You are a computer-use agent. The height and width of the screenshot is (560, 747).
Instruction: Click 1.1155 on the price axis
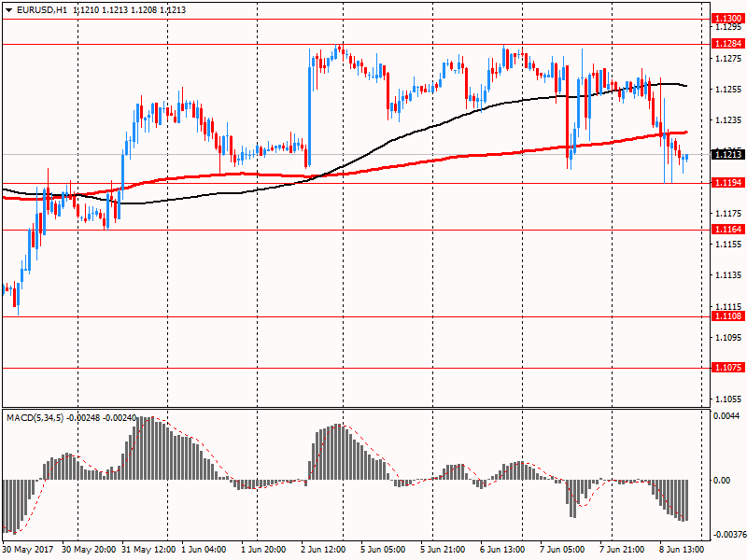[x=729, y=245]
